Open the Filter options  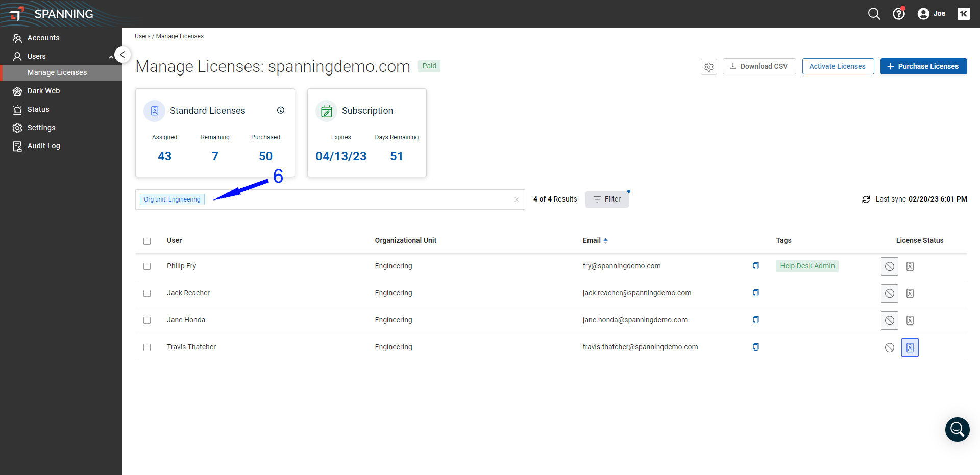tap(607, 199)
